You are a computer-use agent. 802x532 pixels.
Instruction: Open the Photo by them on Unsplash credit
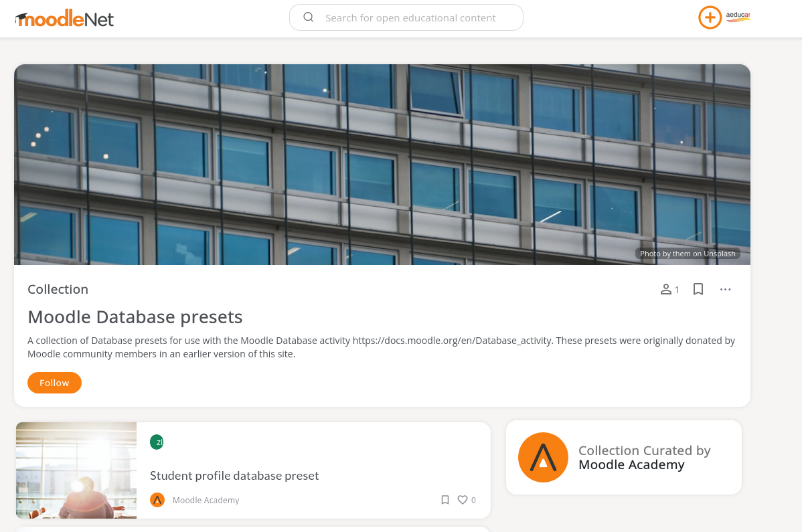pos(688,254)
